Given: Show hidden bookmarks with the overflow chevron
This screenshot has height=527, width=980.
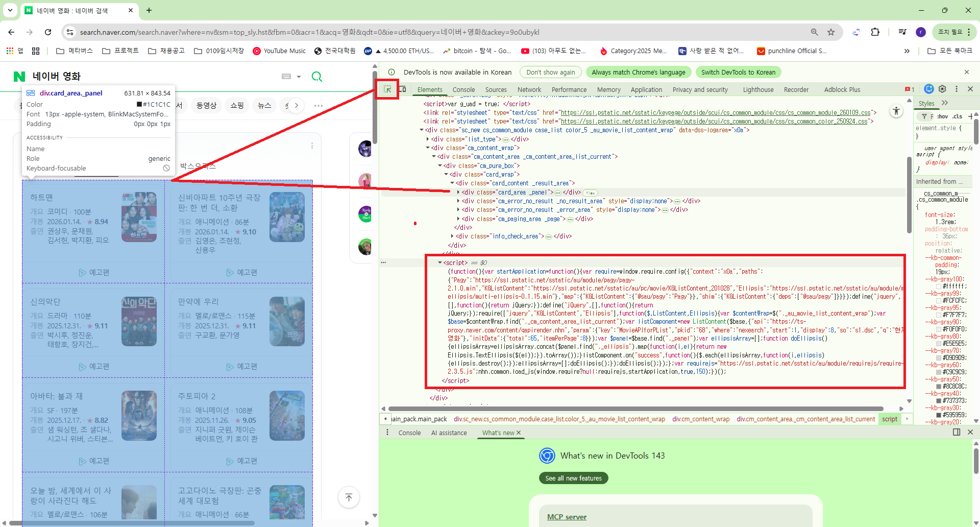Looking at the screenshot, I should point(906,51).
